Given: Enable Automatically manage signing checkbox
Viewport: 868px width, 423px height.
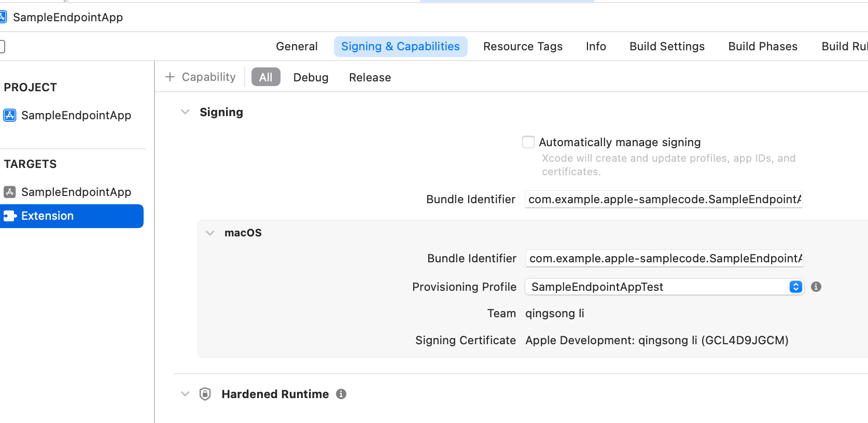Looking at the screenshot, I should pyautogui.click(x=528, y=142).
